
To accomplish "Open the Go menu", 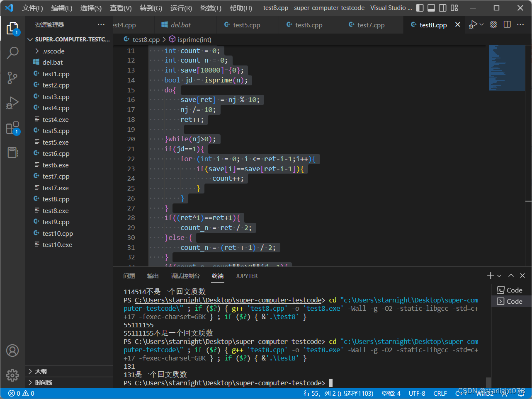I will (x=151, y=8).
